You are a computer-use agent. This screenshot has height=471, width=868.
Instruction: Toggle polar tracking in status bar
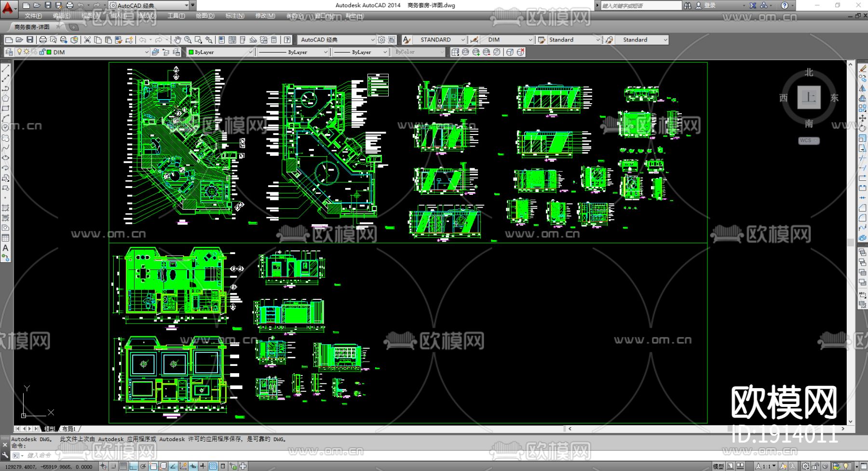coord(143,466)
